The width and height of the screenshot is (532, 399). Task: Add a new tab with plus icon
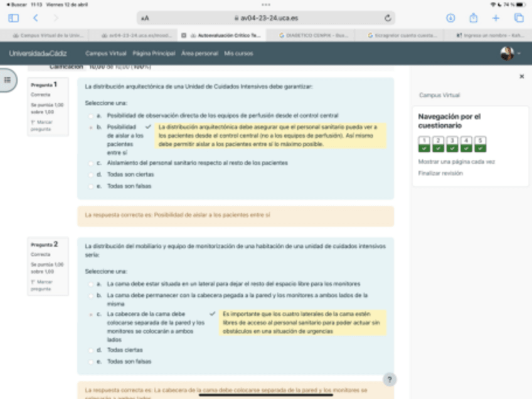click(496, 18)
